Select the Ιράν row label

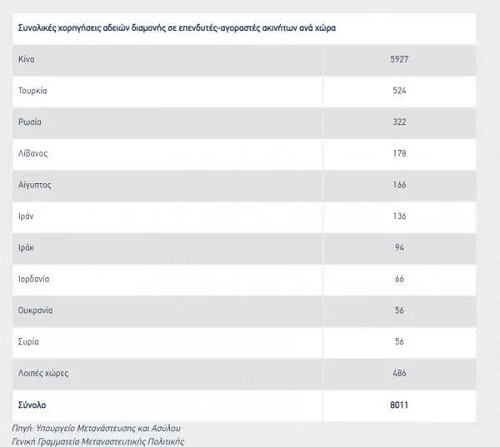[26, 216]
